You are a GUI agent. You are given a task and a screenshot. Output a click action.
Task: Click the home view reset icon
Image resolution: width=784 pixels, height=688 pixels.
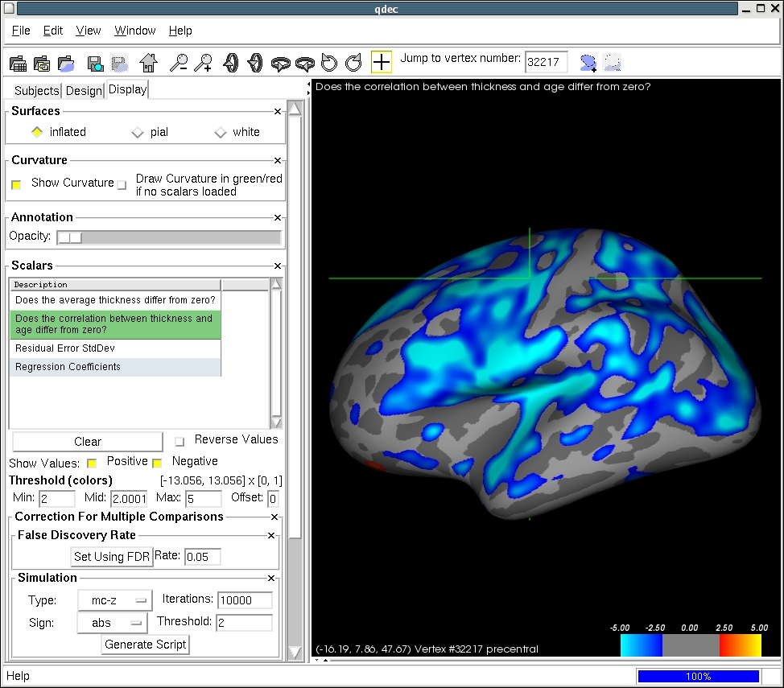point(148,63)
